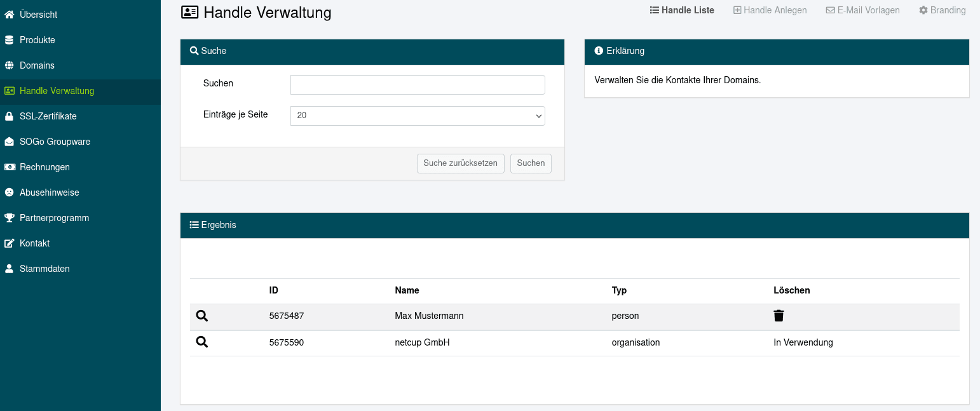
Task: Click the Suchen button
Action: click(531, 163)
